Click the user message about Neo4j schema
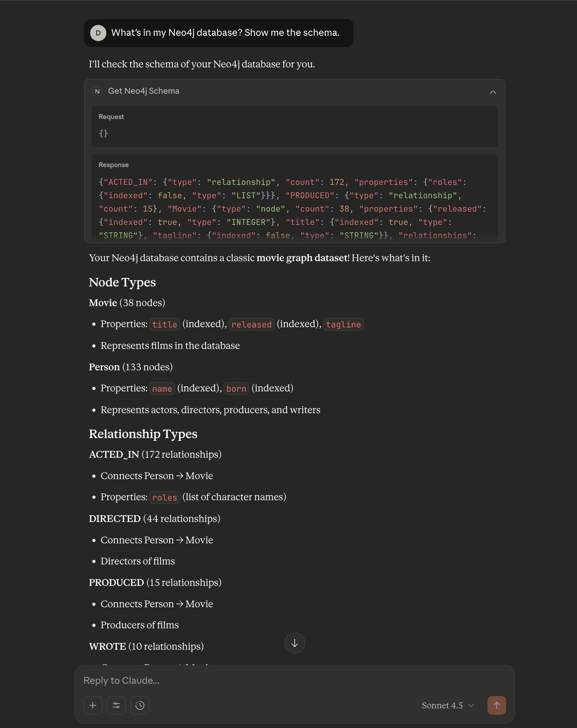Screen dimensions: 577x728 coord(225,33)
